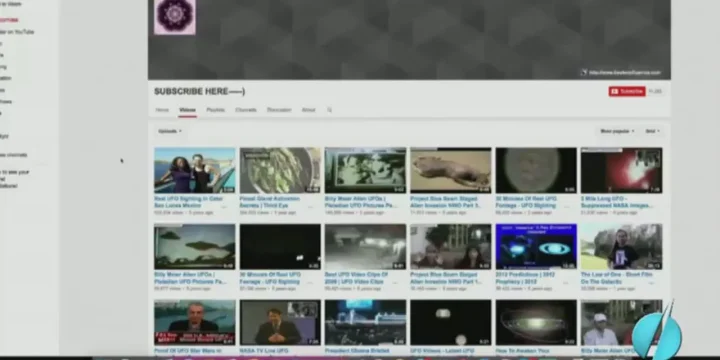Click the Project Blue Beam Part 1 title
The image size is (720, 360).
[445, 278]
